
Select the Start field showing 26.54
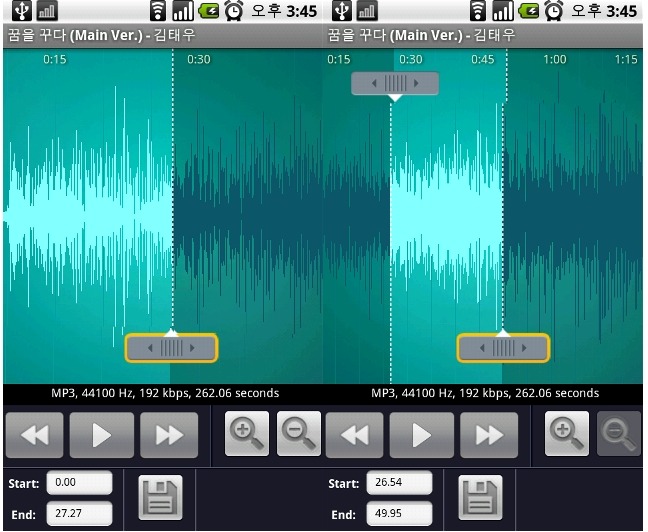point(400,482)
